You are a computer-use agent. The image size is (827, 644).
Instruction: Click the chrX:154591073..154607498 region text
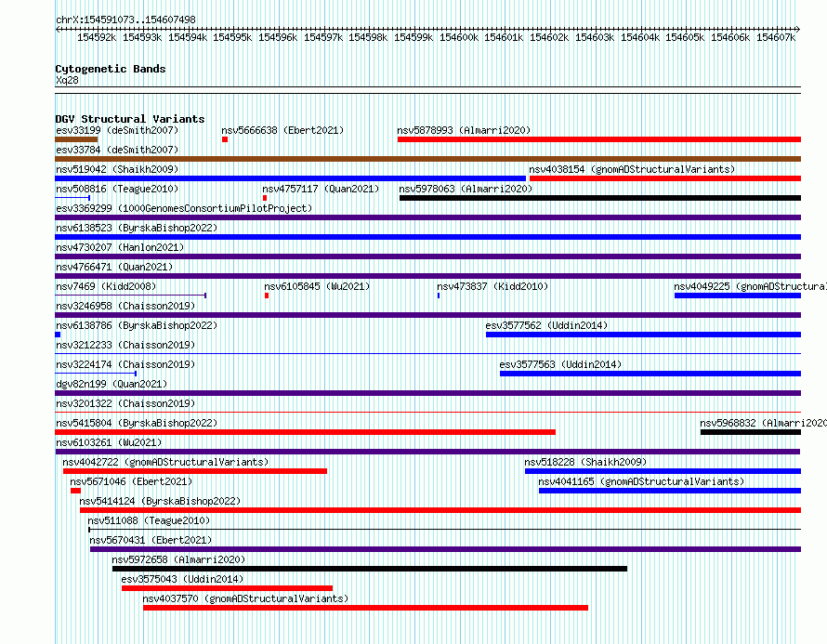[x=125, y=20]
